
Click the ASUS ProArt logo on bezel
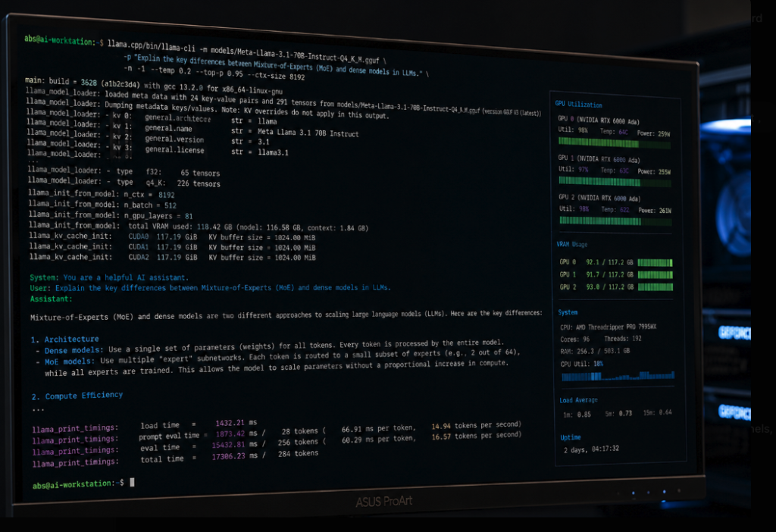(x=384, y=502)
